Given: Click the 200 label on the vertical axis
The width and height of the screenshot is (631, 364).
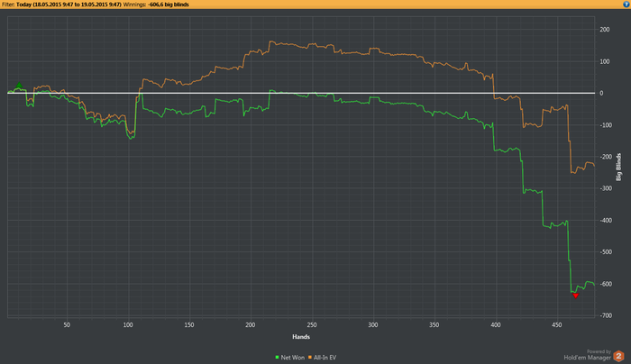Looking at the screenshot, I should click(605, 30).
